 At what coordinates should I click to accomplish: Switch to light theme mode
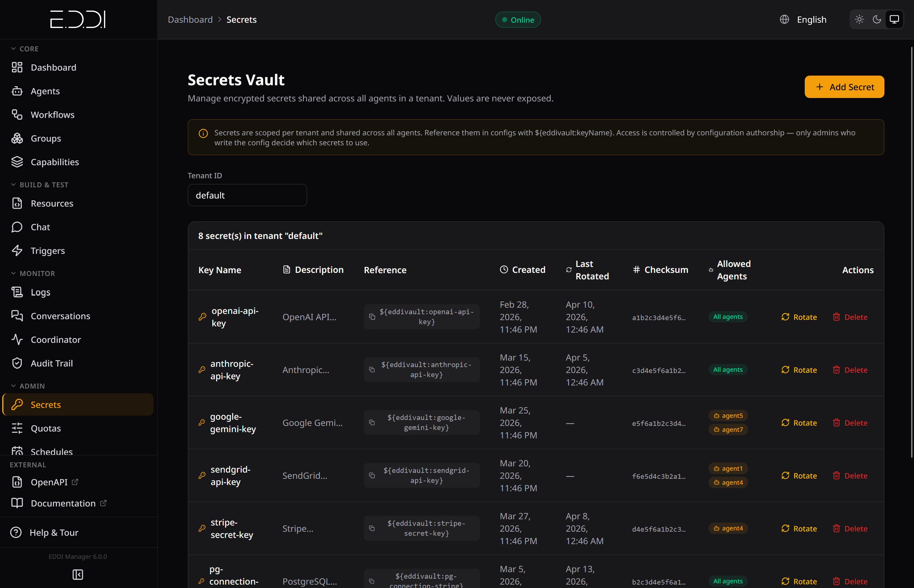click(x=860, y=20)
